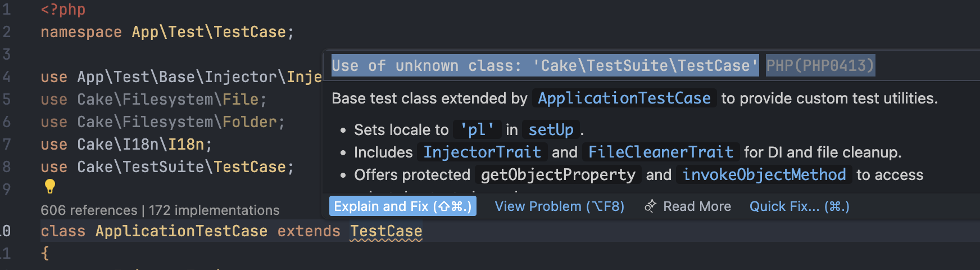Click the Read More link
The width and height of the screenshot is (980, 270).
point(697,206)
